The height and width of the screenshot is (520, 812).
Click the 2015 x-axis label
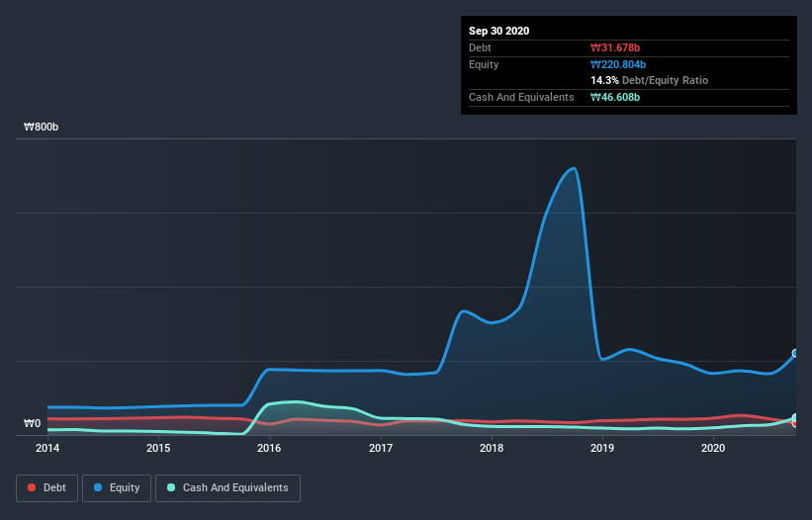[x=158, y=448]
